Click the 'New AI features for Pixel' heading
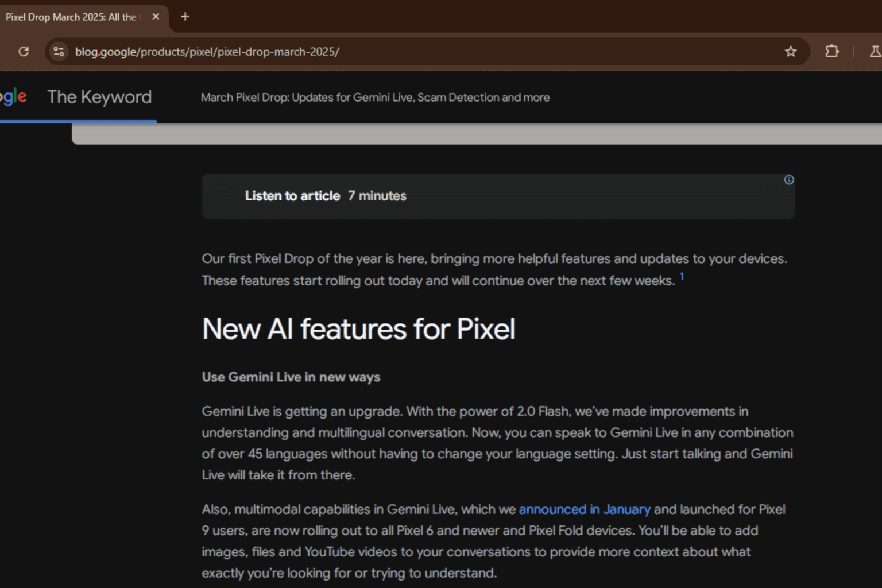The image size is (882, 588). pos(359,329)
